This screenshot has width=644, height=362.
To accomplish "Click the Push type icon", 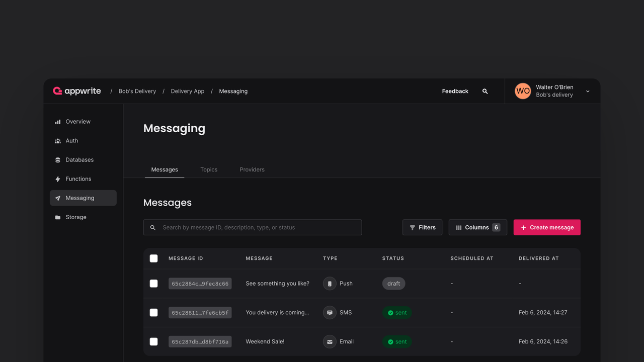I will (x=330, y=284).
